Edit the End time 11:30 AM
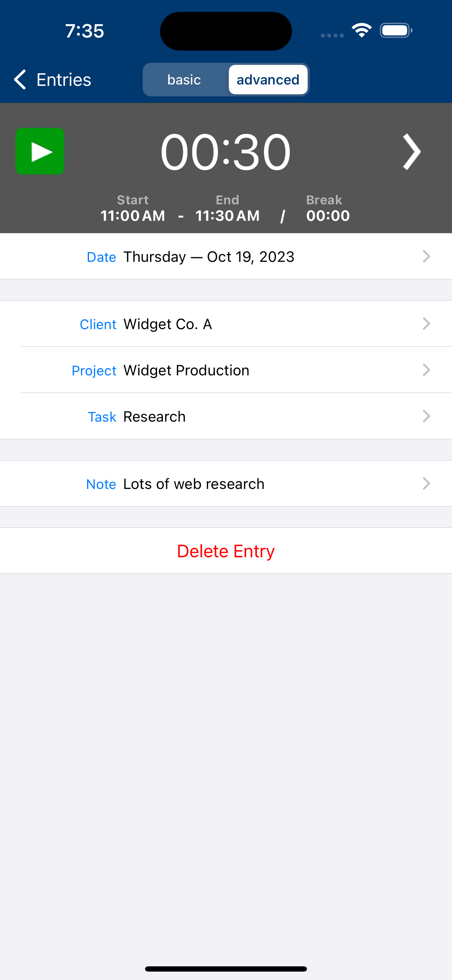Screen dimensions: 452x980 (227, 216)
